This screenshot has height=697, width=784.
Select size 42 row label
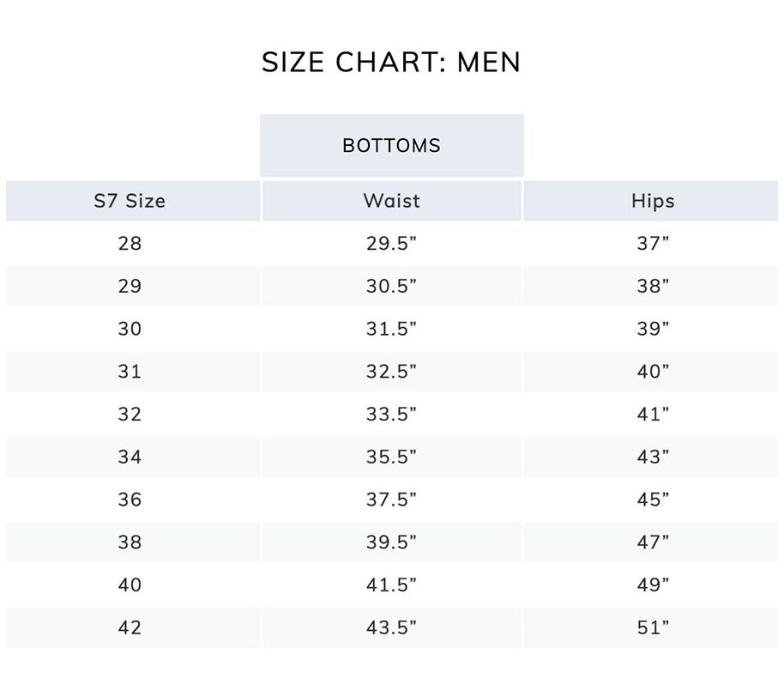[130, 627]
